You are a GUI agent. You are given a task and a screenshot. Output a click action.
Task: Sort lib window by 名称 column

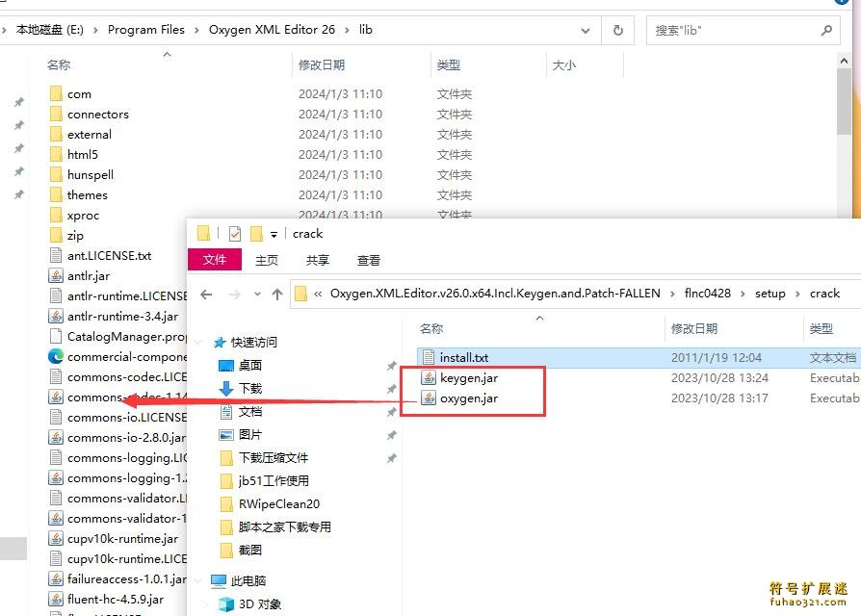pos(58,64)
